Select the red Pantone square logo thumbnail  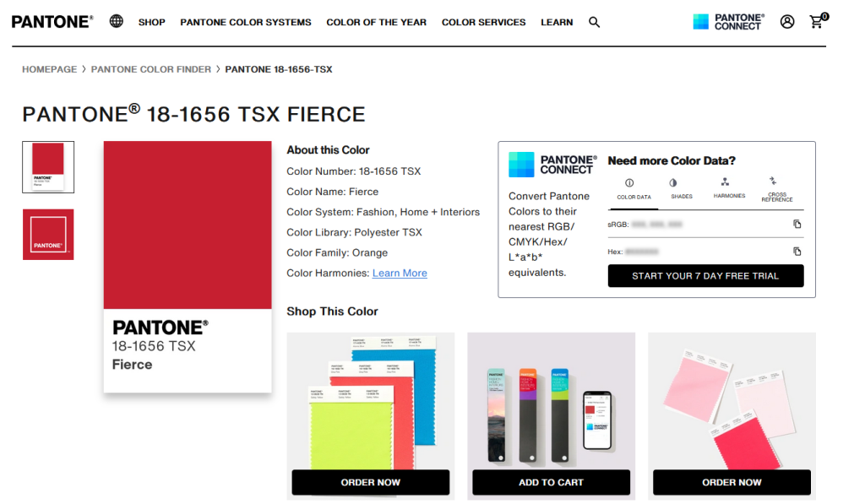(x=48, y=234)
